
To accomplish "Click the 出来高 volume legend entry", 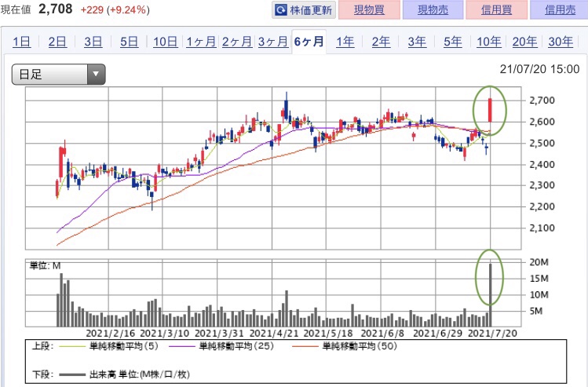I will click(125, 374).
